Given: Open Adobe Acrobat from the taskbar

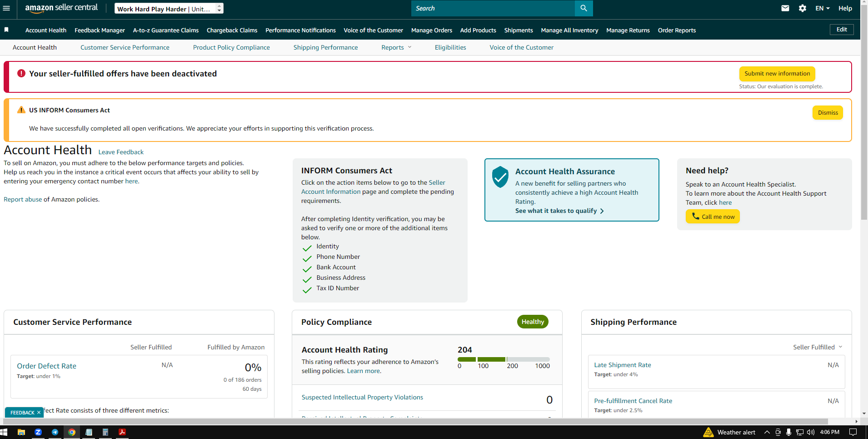Looking at the screenshot, I should pyautogui.click(x=122, y=432).
